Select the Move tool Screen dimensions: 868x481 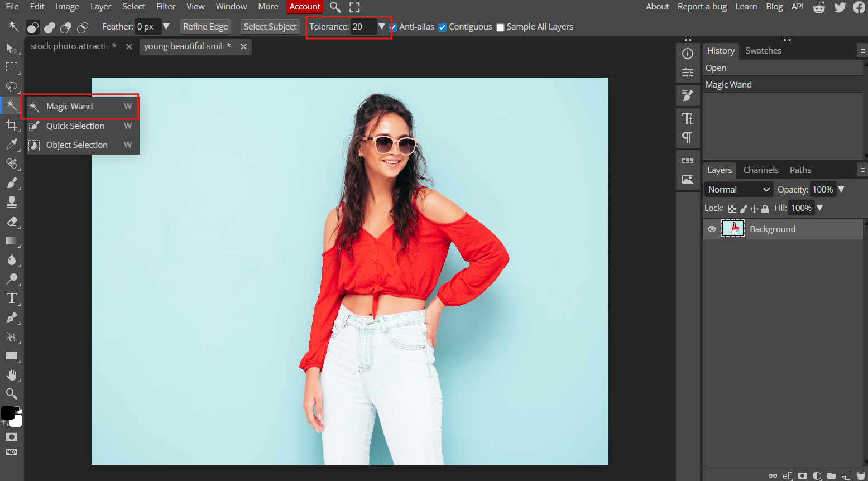click(x=12, y=49)
